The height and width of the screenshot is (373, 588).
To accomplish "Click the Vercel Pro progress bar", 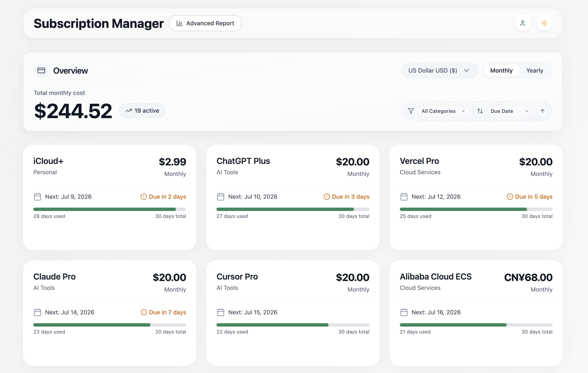I will point(476,209).
